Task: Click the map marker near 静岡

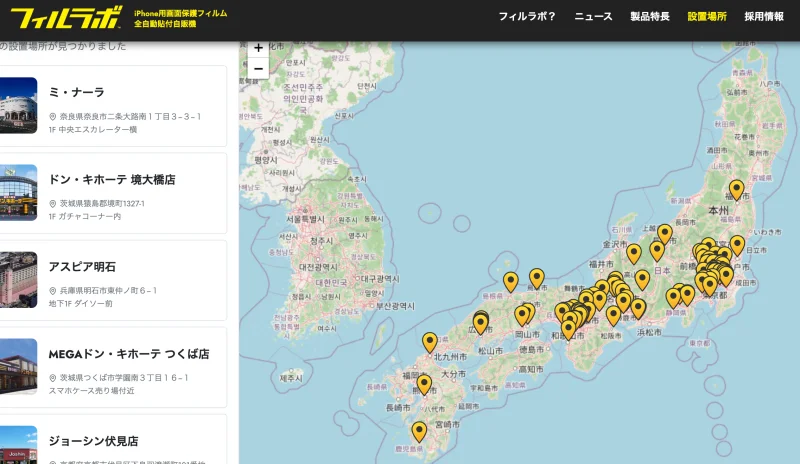Action: [x=673, y=298]
